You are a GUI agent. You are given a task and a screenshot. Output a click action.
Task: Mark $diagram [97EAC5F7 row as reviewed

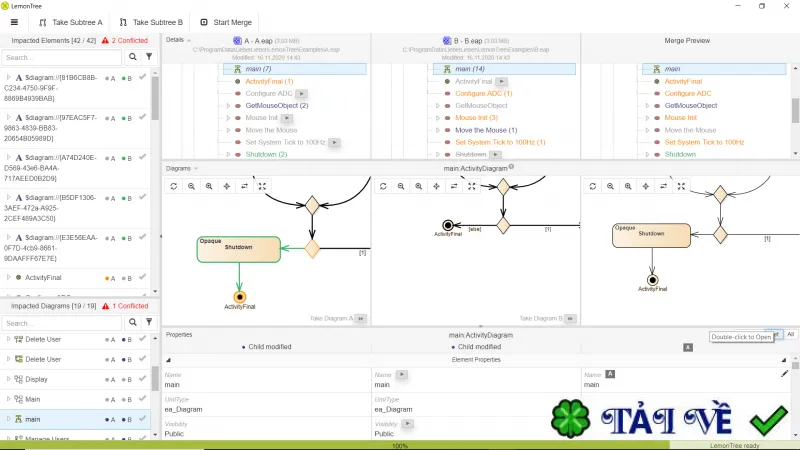tap(143, 117)
